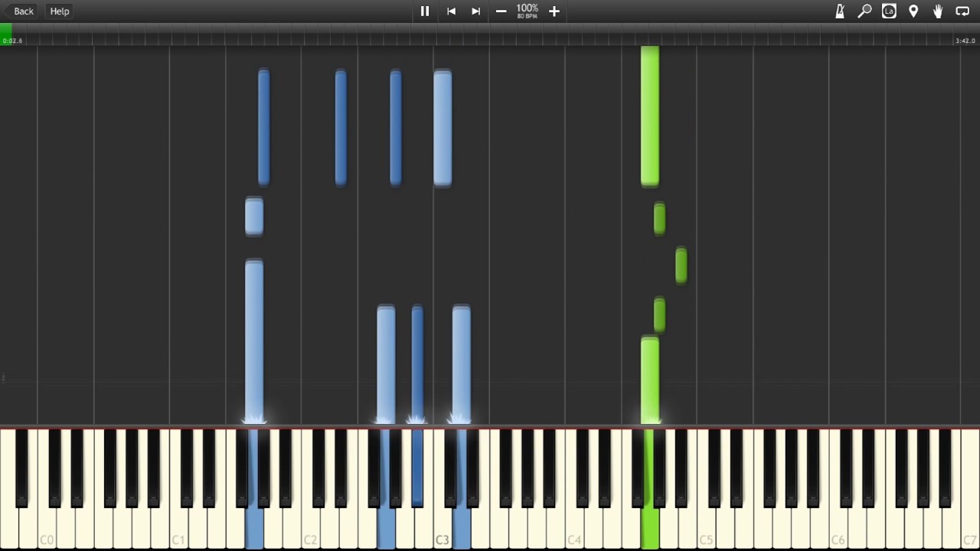Click the 100% 80 BPM speed display
980x551 pixels.
coord(528,11)
